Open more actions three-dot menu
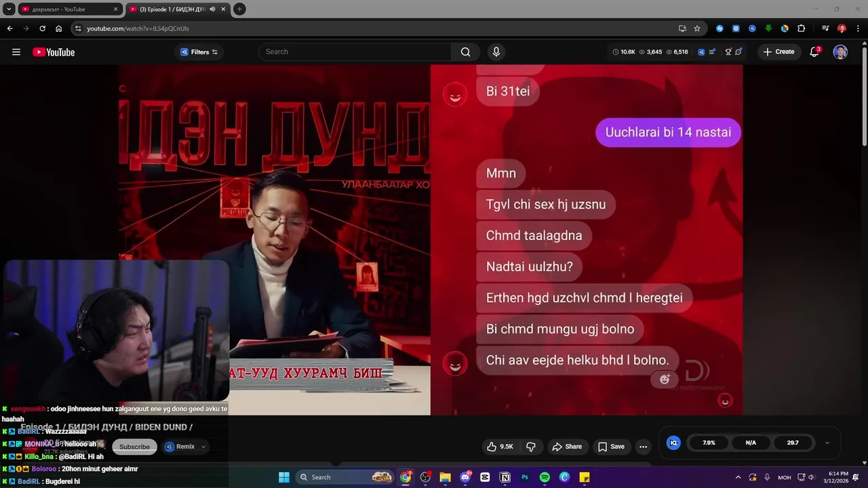The height and width of the screenshot is (488, 868). click(643, 447)
